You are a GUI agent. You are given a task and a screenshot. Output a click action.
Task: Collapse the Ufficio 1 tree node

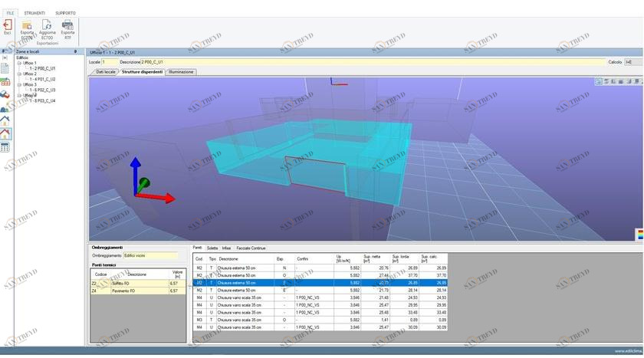19,62
